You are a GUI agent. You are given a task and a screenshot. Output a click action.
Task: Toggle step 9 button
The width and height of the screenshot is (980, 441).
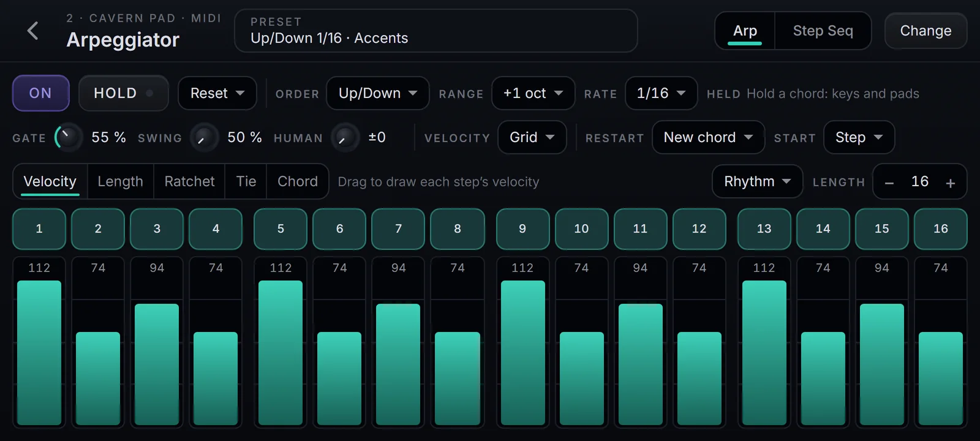coord(522,229)
